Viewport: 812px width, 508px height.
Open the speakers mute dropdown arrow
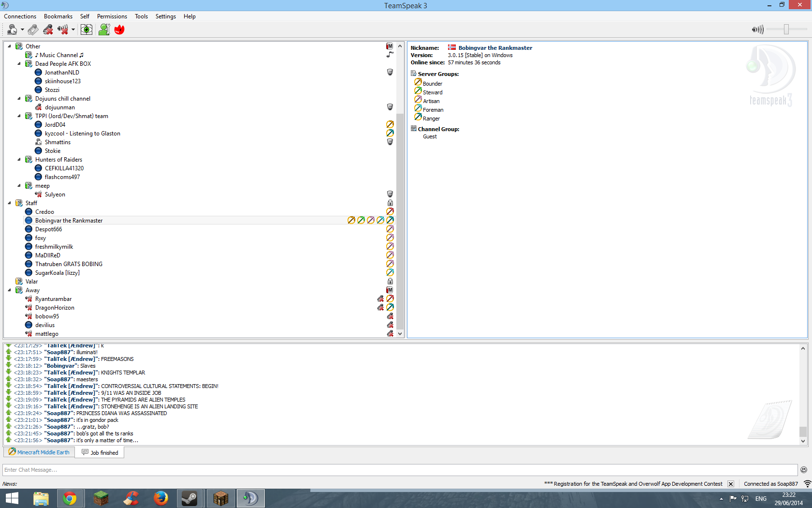tap(73, 30)
